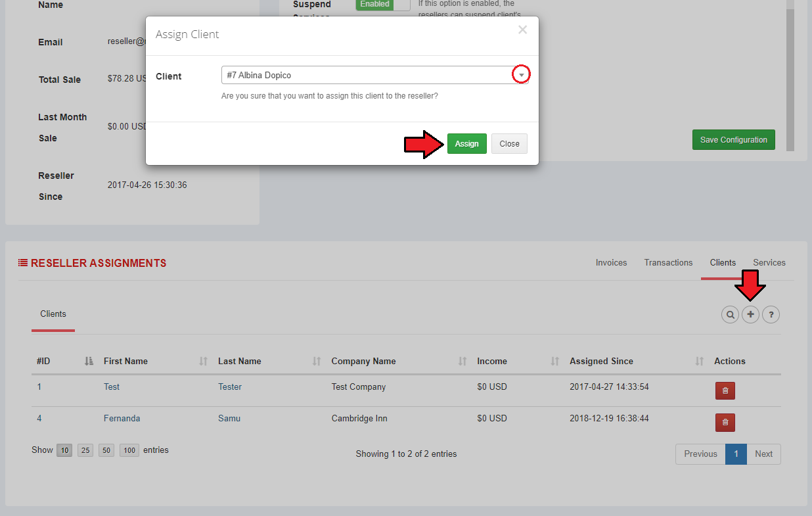812x516 pixels.
Task: Click the Close button in the dialog
Action: [509, 143]
